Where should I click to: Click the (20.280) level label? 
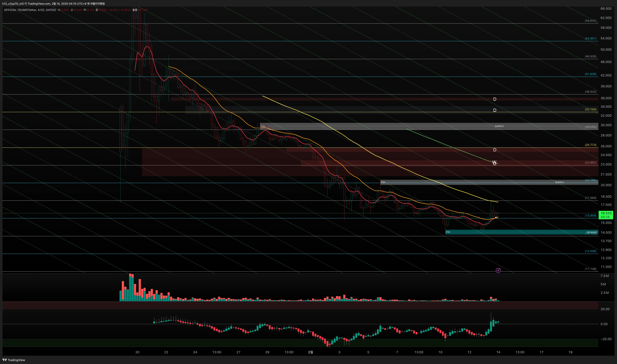(590, 180)
